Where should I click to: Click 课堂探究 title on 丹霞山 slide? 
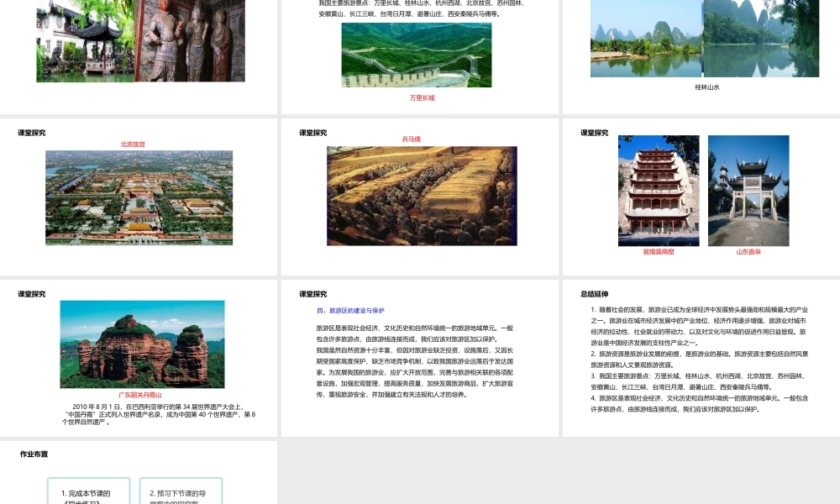pyautogui.click(x=32, y=293)
